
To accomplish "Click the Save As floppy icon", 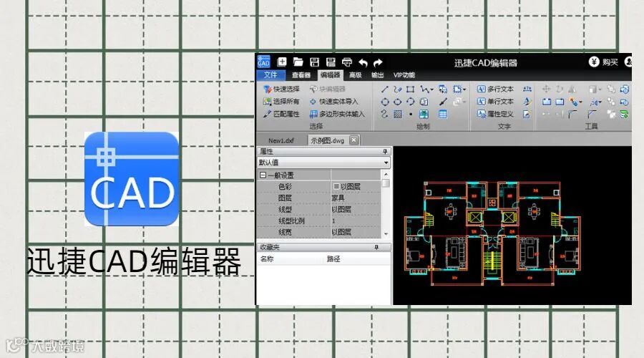I will [x=331, y=62].
